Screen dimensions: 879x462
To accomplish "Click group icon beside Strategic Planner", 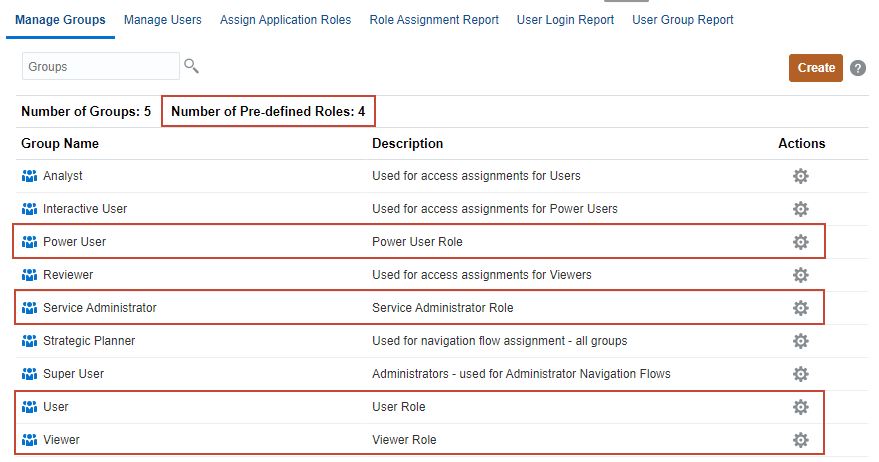I will coord(29,341).
